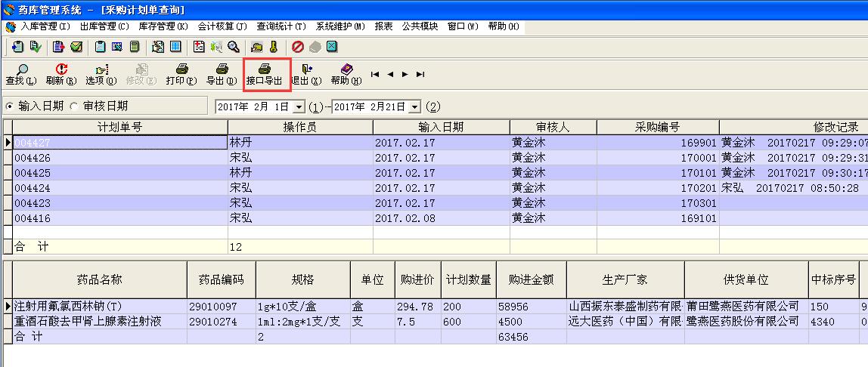868x367 pixels.
Task: Open 窗口(W) menu
Action: (463, 26)
